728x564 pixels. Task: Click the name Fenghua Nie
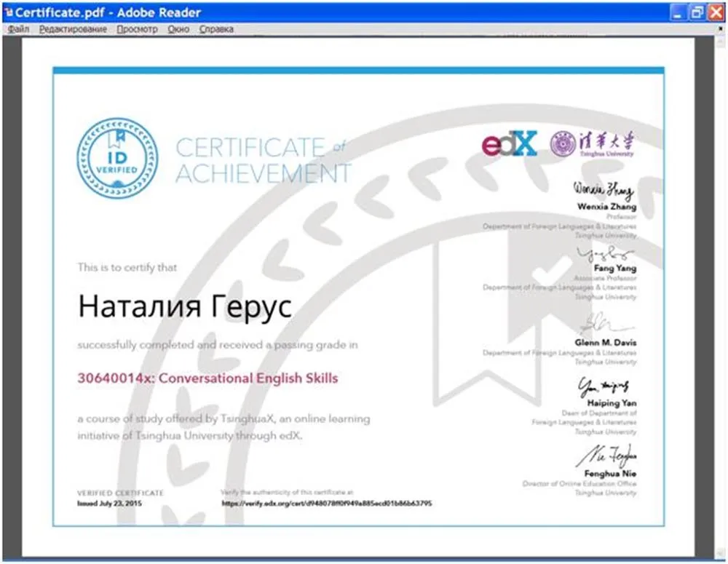coord(610,474)
